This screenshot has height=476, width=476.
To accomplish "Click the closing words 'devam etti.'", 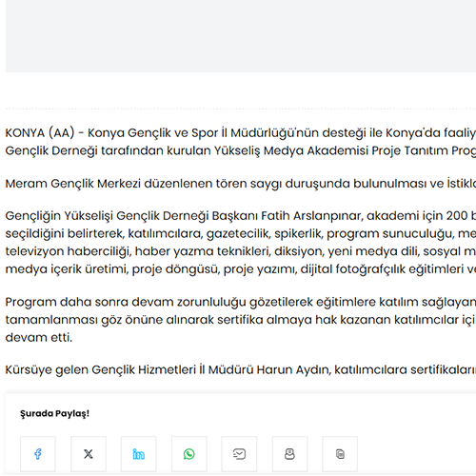I will (x=39, y=338).
